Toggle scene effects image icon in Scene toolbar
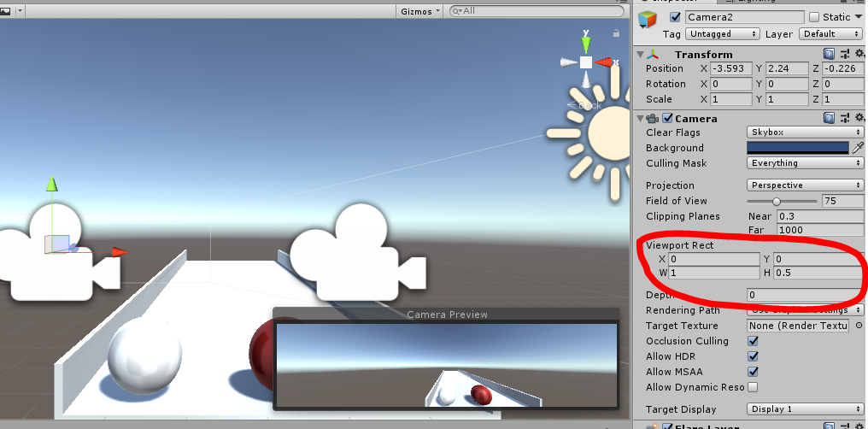Viewport: 868px width, 429px height. tap(5, 10)
